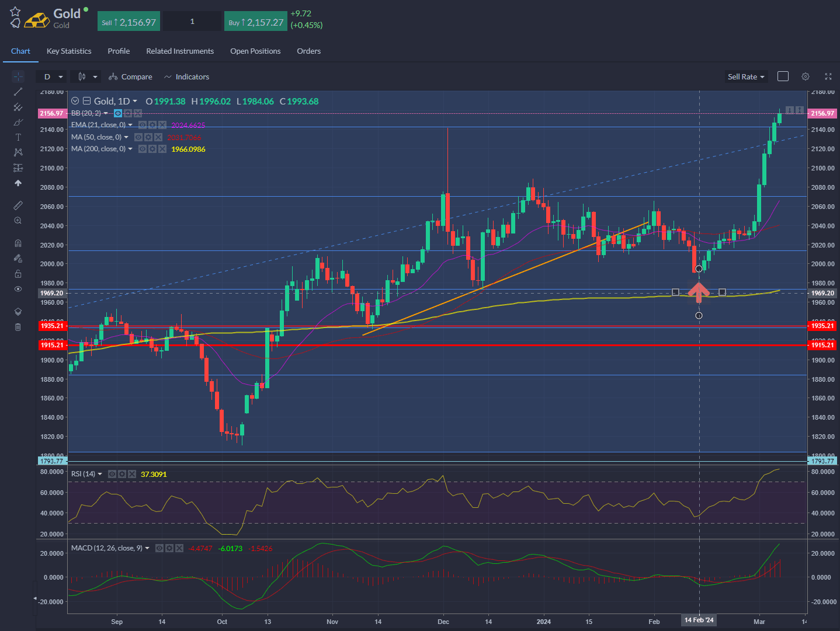Select the measure ruler tool
The height and width of the screenshot is (631, 840).
point(18,205)
